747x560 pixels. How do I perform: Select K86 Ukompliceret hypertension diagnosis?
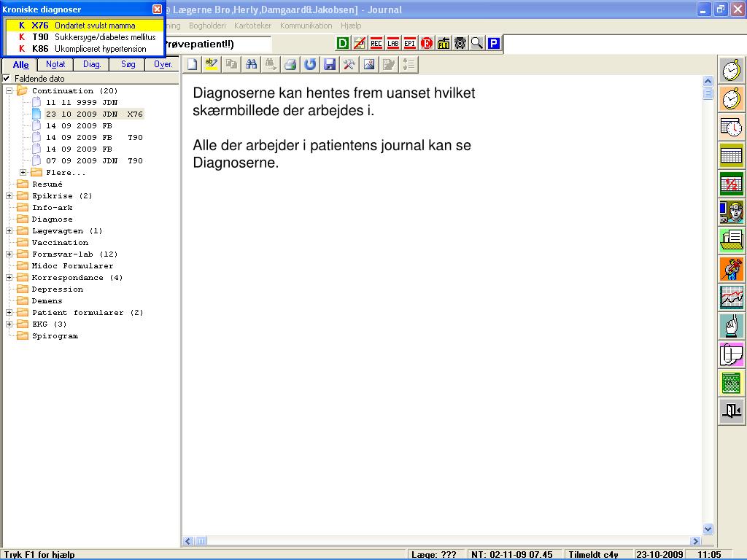[x=85, y=49]
